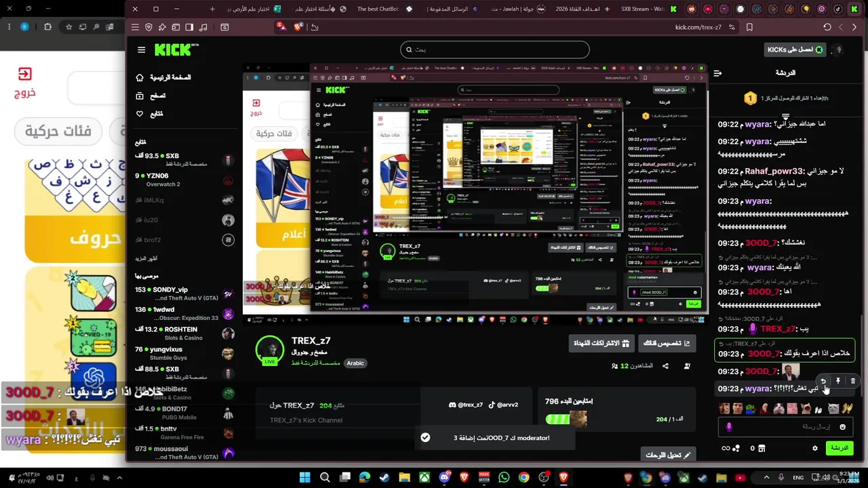The width and height of the screenshot is (868, 488).
Task: Open offline channel iu20
Action: tap(184, 220)
